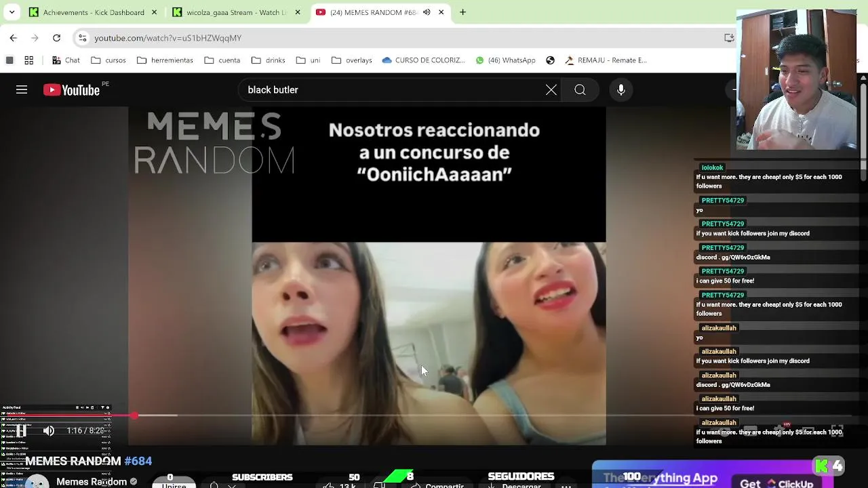Open the tab search dropdown arrow
868x488 pixels.
[x=12, y=12]
